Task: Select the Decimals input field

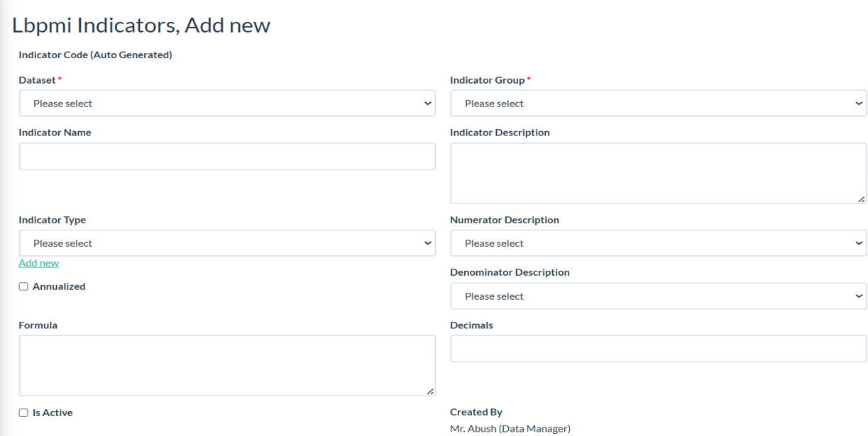Action: click(658, 349)
